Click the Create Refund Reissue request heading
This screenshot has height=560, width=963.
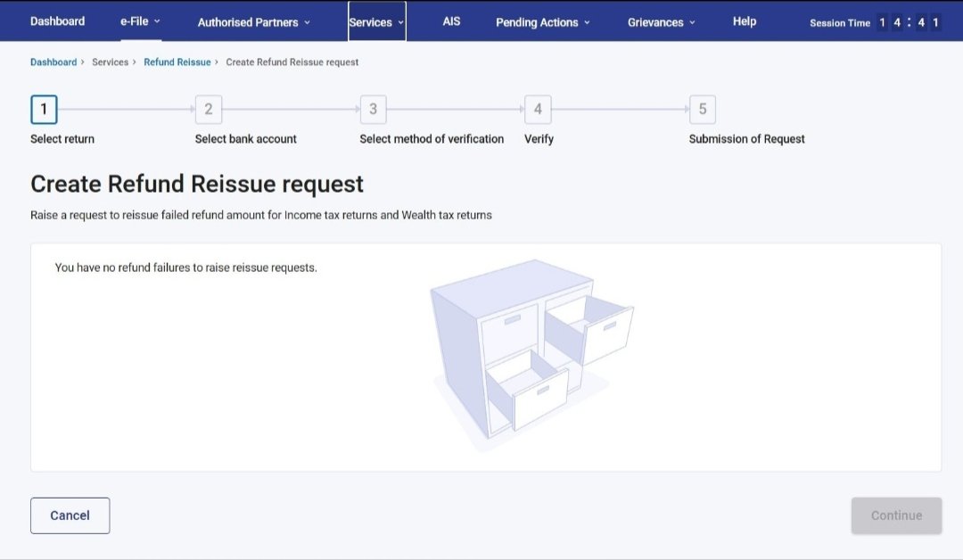197,184
